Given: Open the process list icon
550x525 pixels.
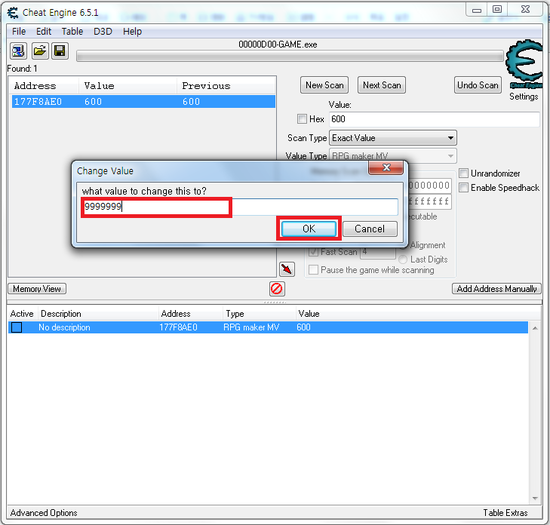Looking at the screenshot, I should tap(18, 51).
